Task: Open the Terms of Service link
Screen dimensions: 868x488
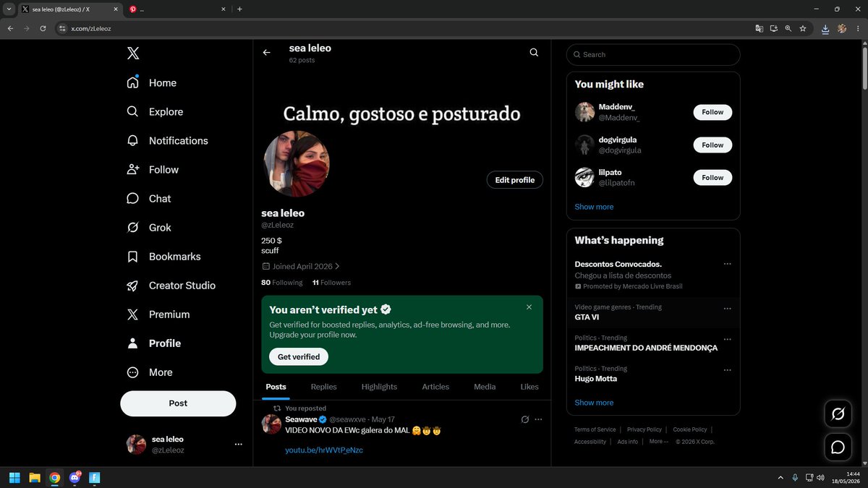Action: [x=595, y=429]
